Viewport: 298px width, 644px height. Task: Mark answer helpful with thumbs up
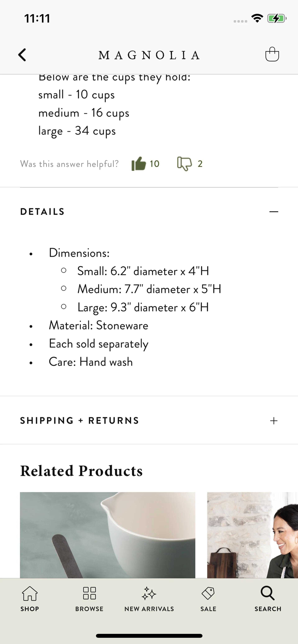(x=138, y=164)
